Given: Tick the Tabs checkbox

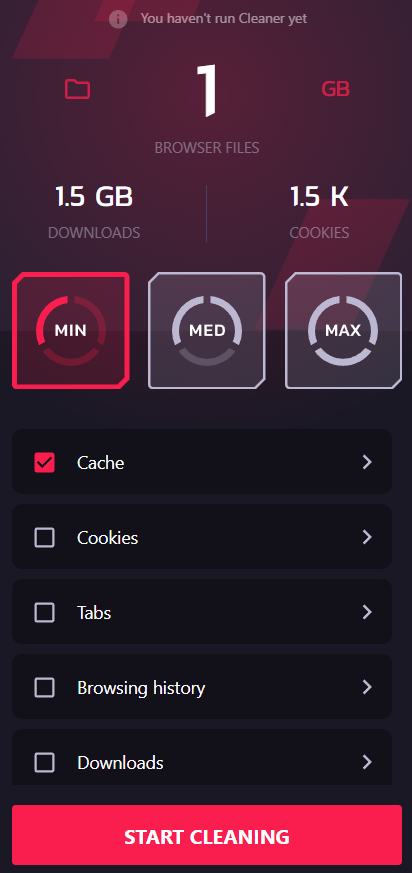Looking at the screenshot, I should [45, 613].
